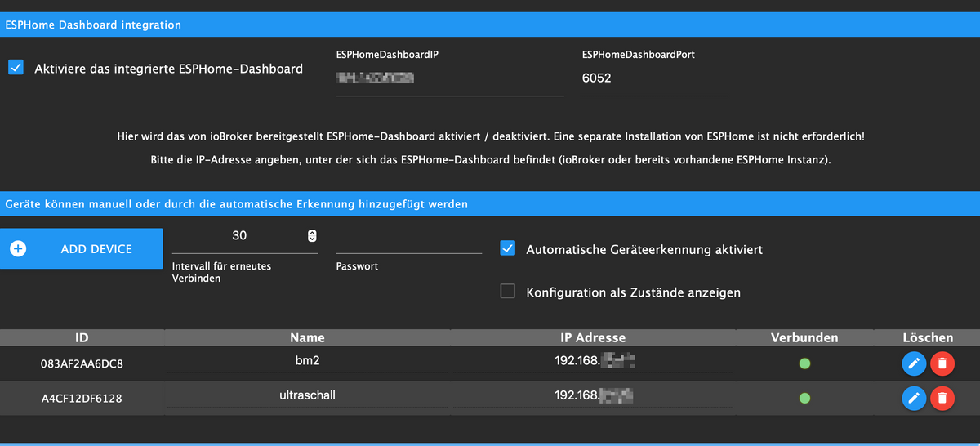This screenshot has height=446, width=980.
Task: Edit the bm2 device entry
Action: pyautogui.click(x=914, y=363)
